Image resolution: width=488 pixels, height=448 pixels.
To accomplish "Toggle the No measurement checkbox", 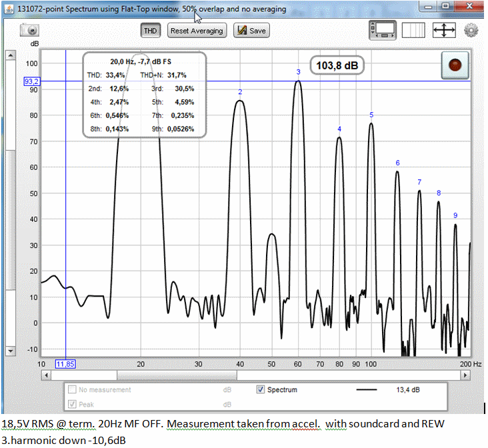I will (x=72, y=389).
